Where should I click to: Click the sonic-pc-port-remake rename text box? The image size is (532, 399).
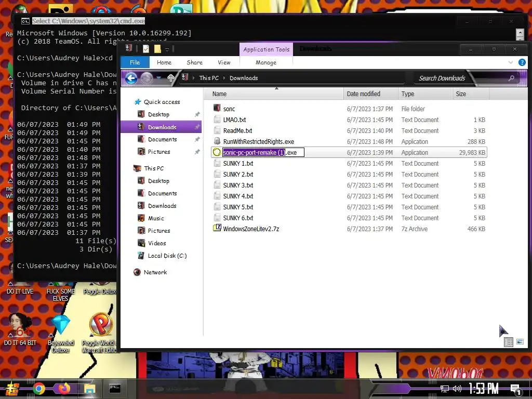[263, 152]
